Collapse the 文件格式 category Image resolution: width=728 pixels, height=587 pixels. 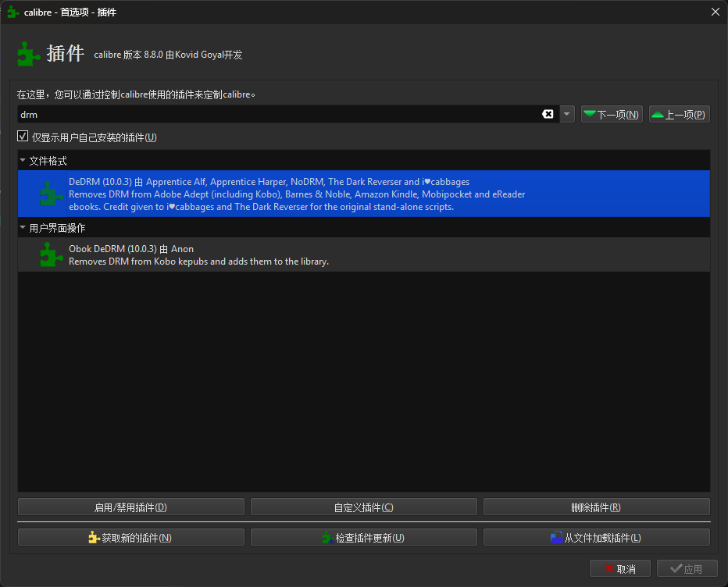23,161
